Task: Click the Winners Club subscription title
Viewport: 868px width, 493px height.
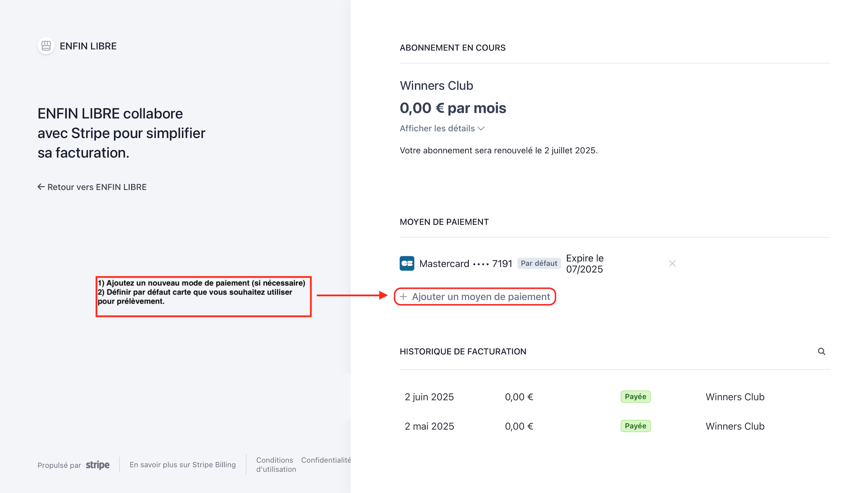Action: point(436,86)
